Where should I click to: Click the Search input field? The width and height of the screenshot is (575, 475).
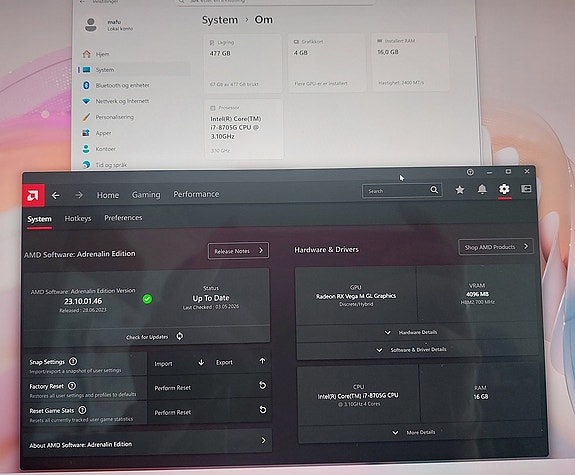click(x=396, y=191)
